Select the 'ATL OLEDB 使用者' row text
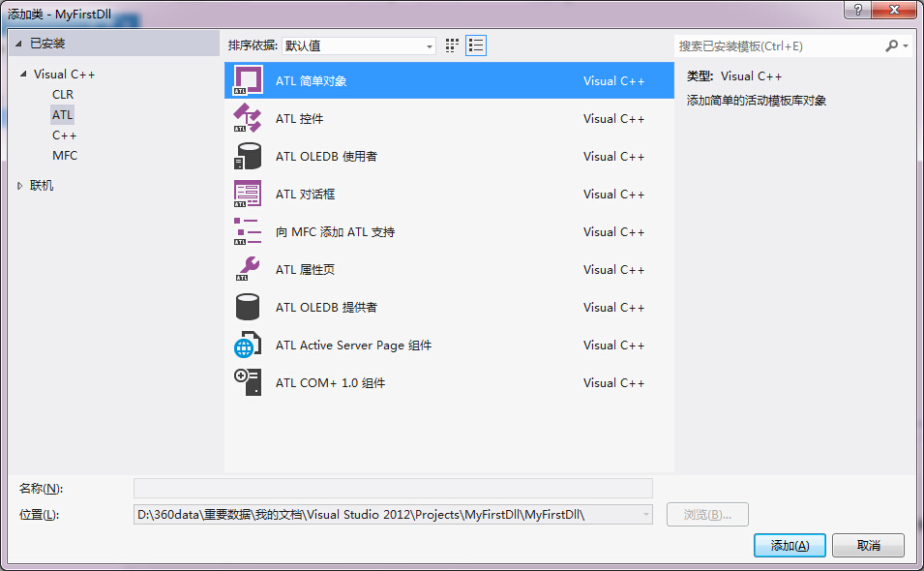This screenshot has height=571, width=924. (326, 156)
